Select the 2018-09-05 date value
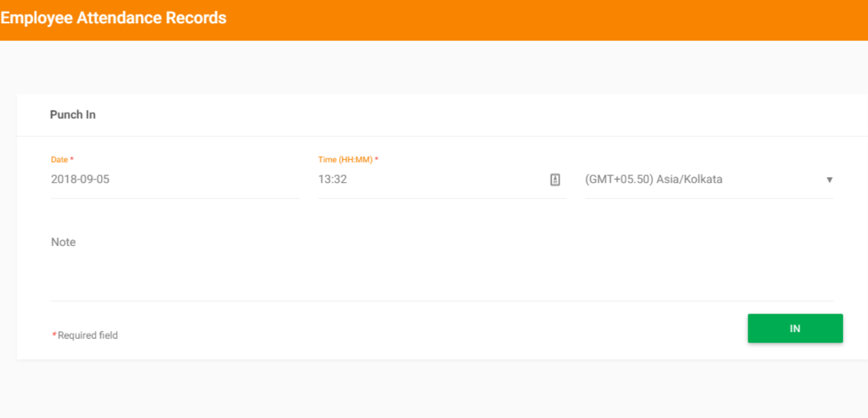Image resolution: width=868 pixels, height=418 pixels. pyautogui.click(x=80, y=179)
